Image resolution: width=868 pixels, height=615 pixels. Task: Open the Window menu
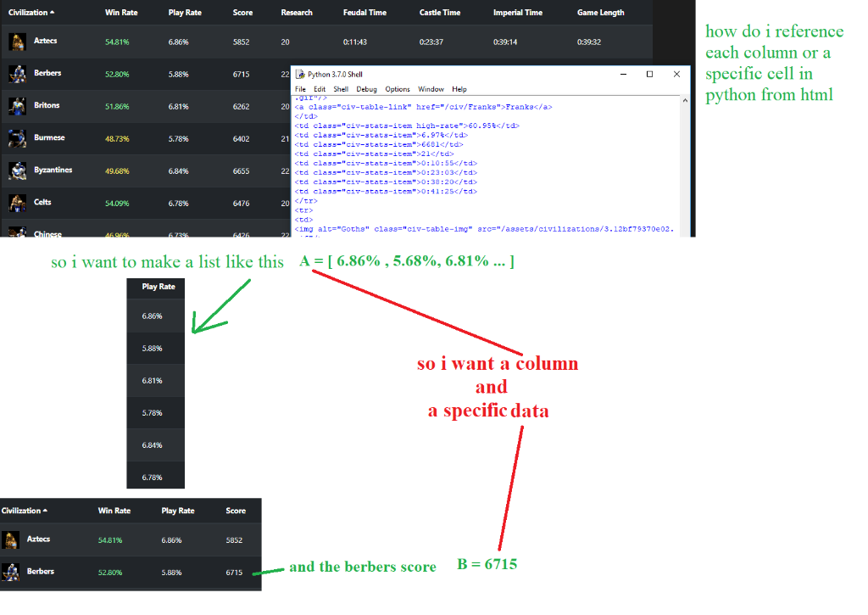[431, 88]
